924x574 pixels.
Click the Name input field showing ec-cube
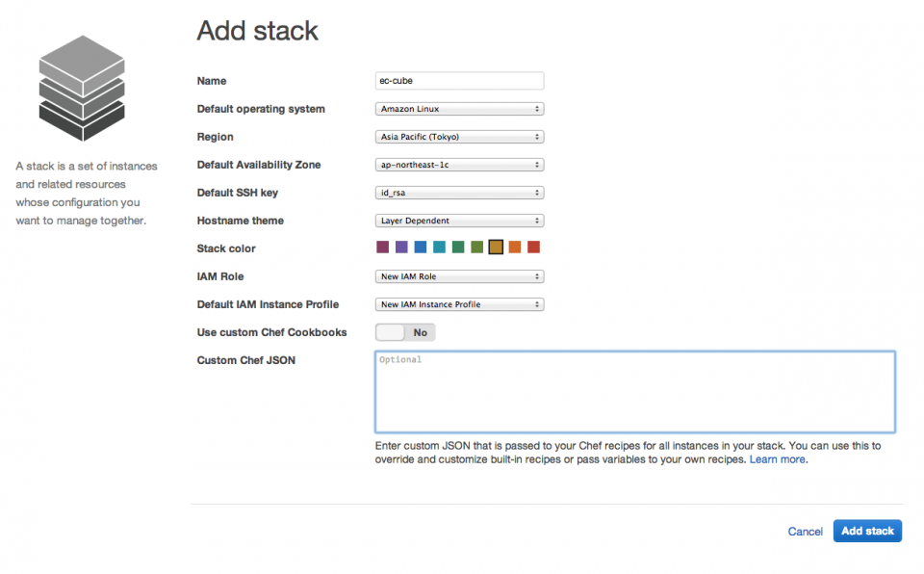(x=459, y=81)
